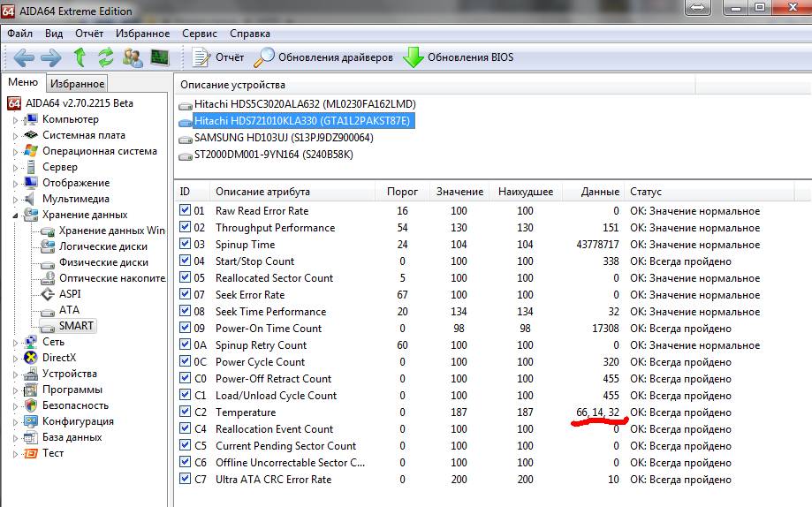Uncheck the Raw Read Error Rate checkbox

185,211
